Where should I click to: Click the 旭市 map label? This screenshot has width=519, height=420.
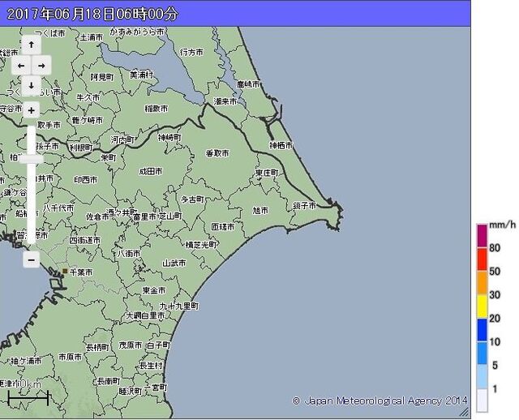(x=260, y=210)
